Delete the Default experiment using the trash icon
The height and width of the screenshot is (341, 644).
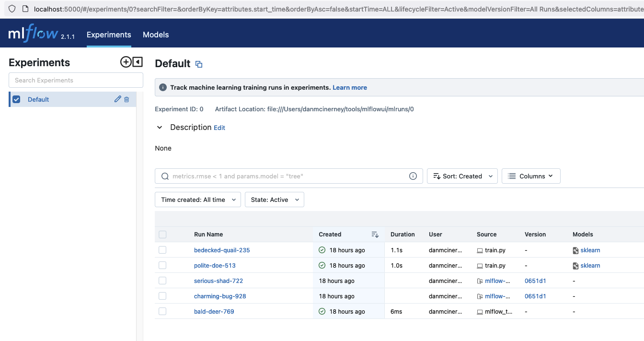(x=126, y=99)
